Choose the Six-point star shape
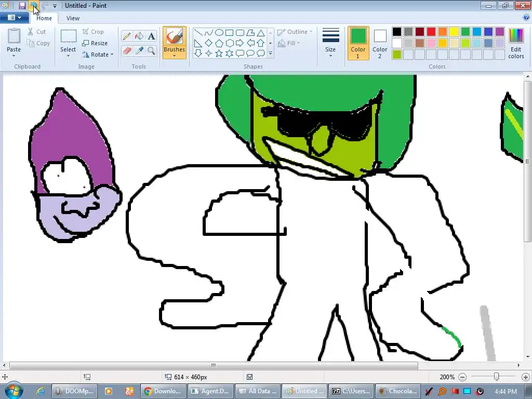Screen dimensions: 532x399 (229, 54)
